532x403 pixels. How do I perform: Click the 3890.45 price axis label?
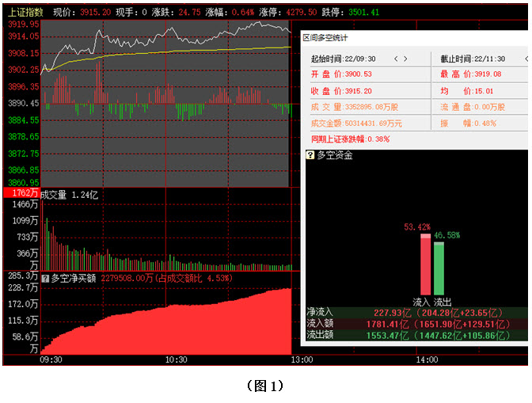tap(23, 103)
